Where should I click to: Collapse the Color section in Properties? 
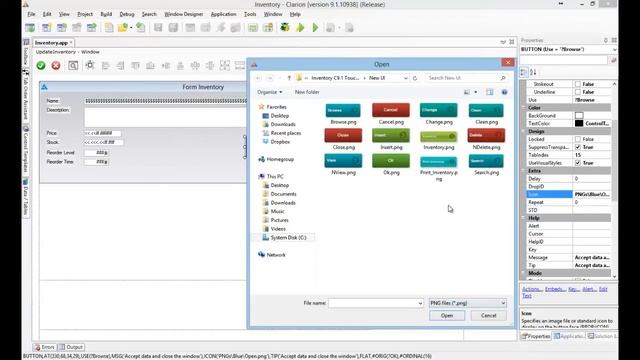click(x=524, y=108)
